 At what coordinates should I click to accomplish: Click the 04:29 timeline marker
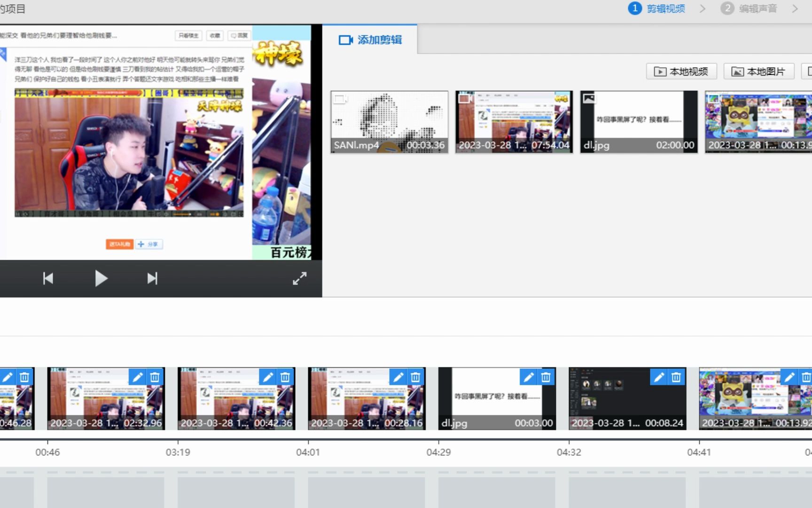(438, 452)
